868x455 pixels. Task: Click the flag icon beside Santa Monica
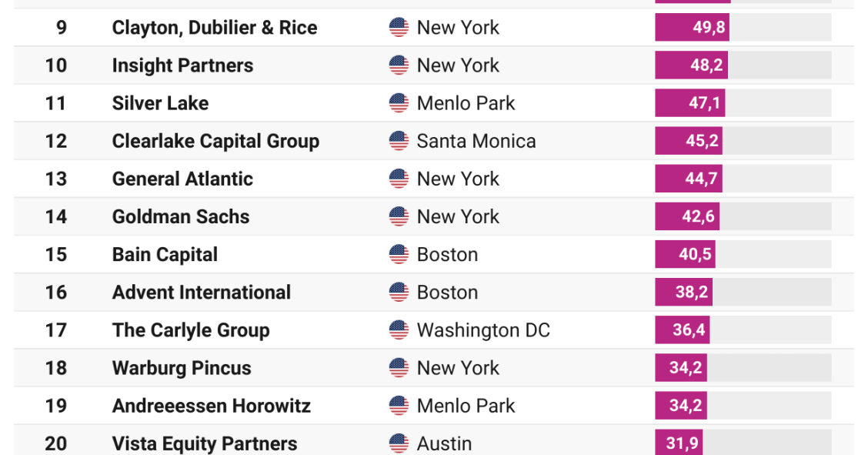tap(399, 141)
